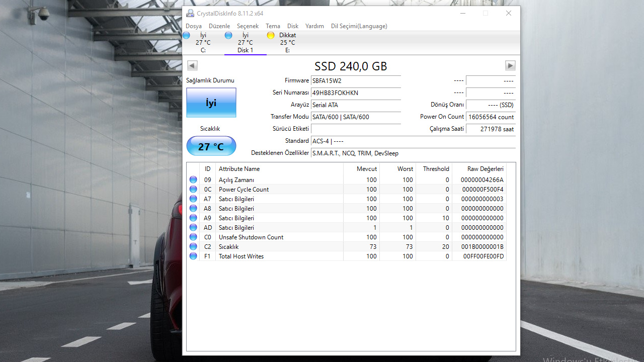Switch to the Disk 1 tab label

tap(246, 50)
